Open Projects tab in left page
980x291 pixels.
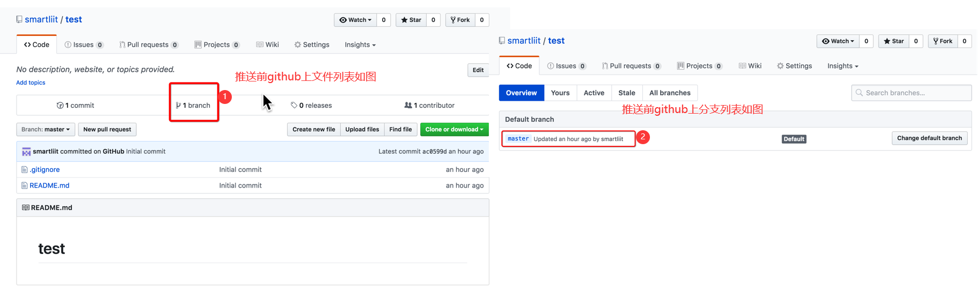click(217, 44)
